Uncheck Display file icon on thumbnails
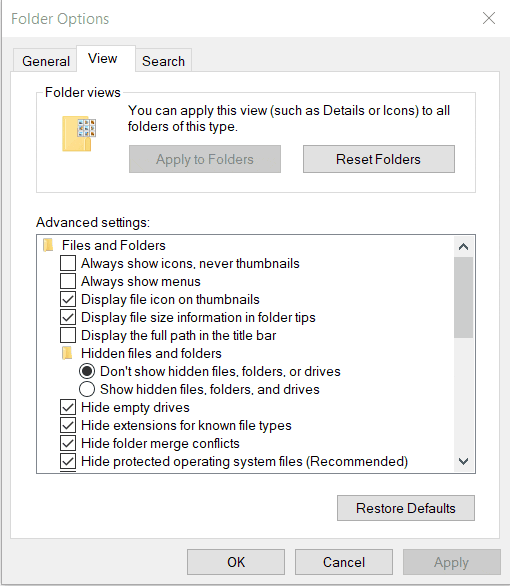This screenshot has width=510, height=586. 68,299
